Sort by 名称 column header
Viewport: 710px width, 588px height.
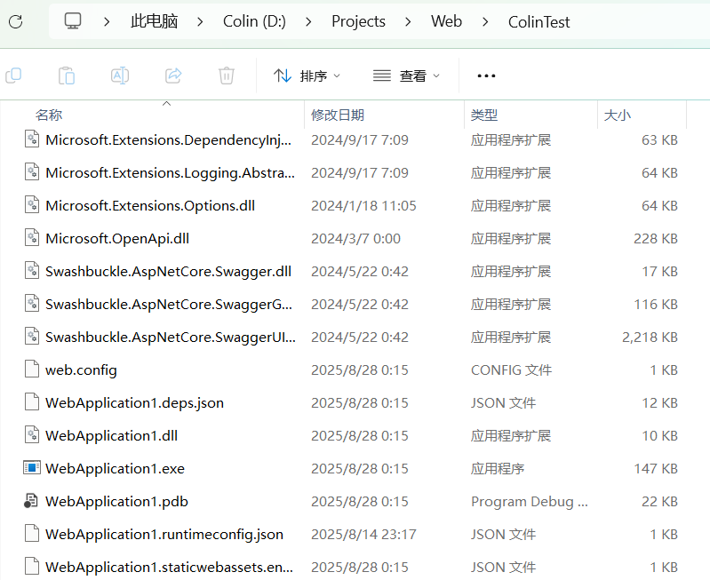[x=49, y=115]
